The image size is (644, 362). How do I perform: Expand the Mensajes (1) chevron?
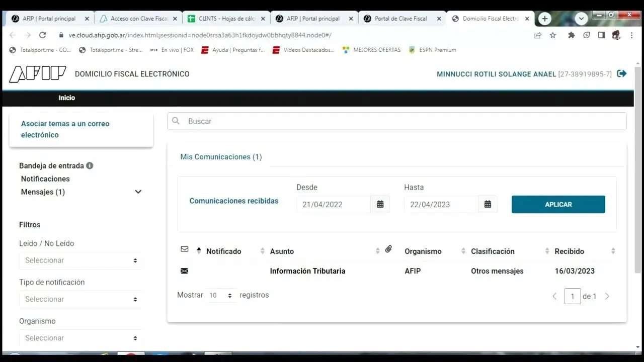click(x=138, y=192)
